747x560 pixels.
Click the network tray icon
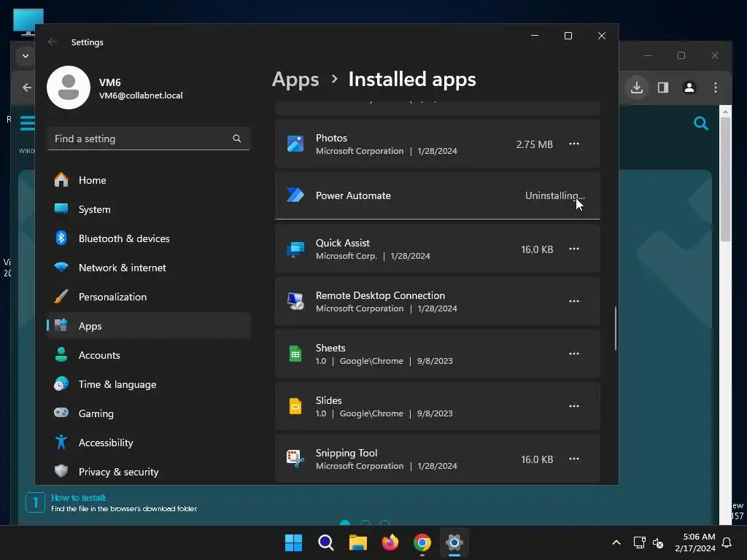pyautogui.click(x=639, y=542)
